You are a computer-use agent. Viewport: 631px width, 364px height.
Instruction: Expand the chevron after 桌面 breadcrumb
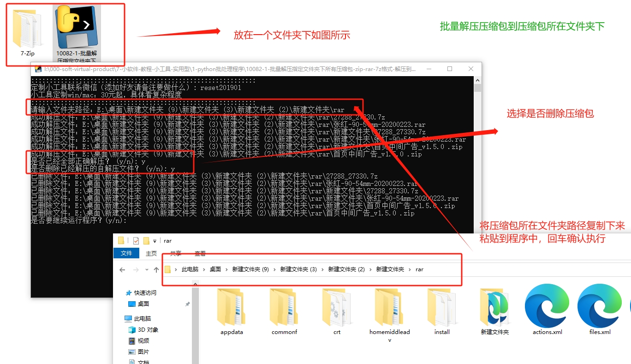point(227,269)
